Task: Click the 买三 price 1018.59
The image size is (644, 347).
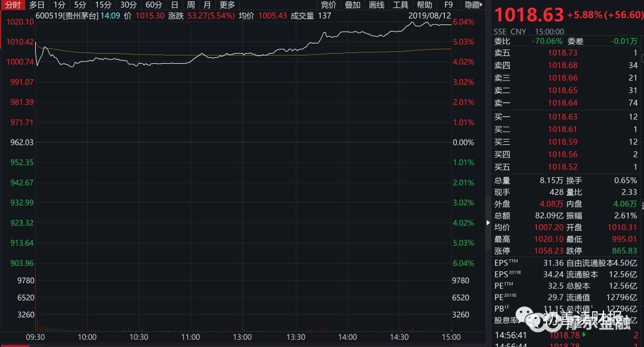Action: 562,142
